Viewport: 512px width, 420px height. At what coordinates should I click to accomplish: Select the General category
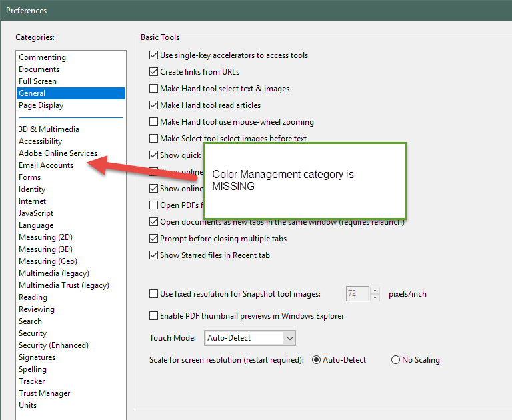tap(71, 93)
